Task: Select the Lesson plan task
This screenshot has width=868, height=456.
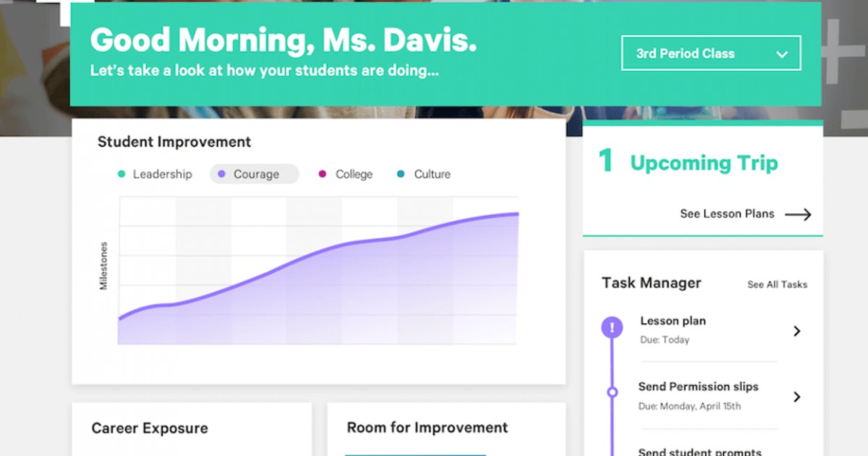Action: tap(673, 321)
